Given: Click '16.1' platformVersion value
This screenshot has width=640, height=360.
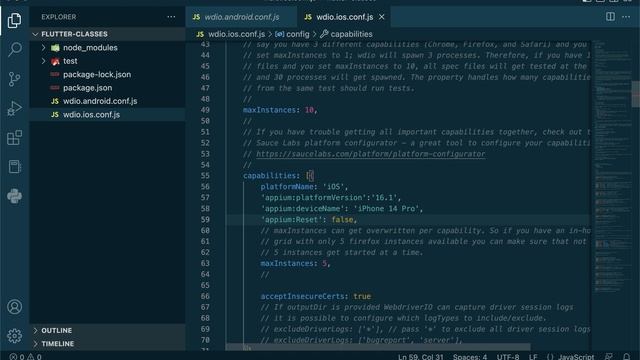Looking at the screenshot, I should pyautogui.click(x=384, y=198).
